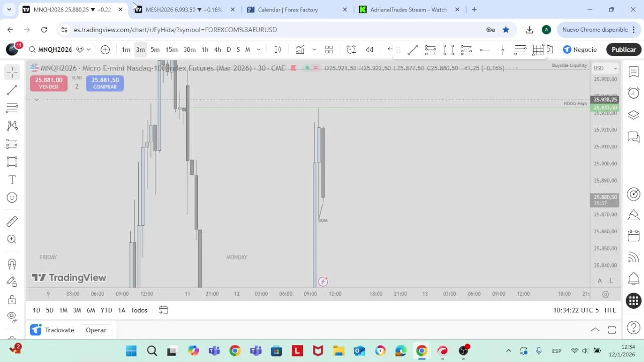The image size is (644, 362).
Task: Click the compare or add symbol plus icon
Action: pos(105,49)
